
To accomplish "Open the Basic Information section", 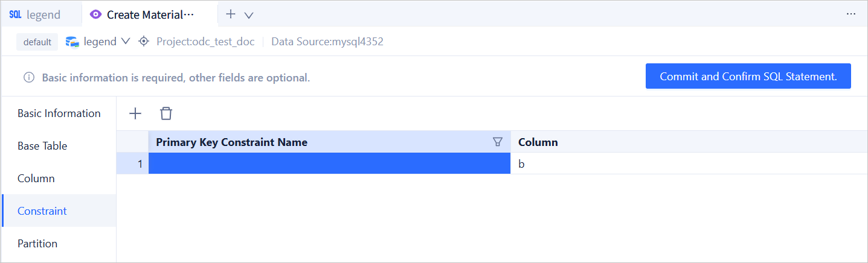I will (x=59, y=113).
